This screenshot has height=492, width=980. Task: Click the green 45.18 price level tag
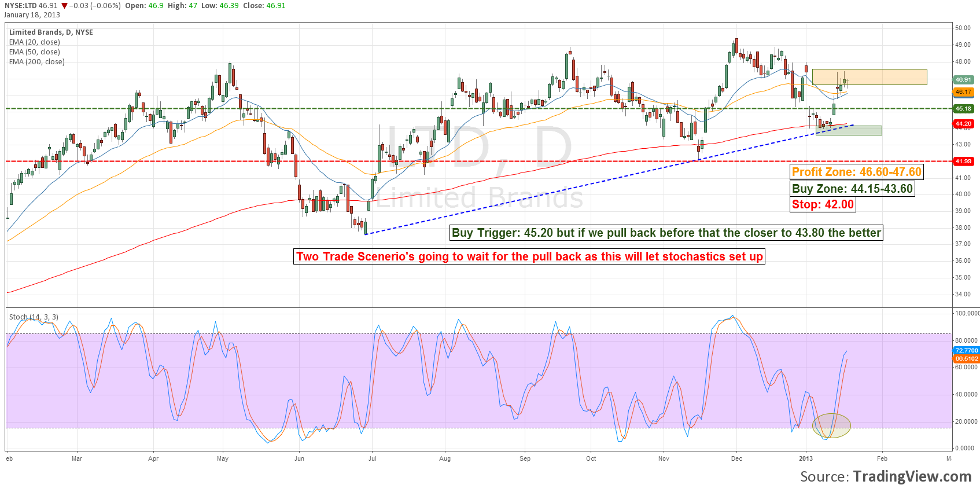point(963,109)
